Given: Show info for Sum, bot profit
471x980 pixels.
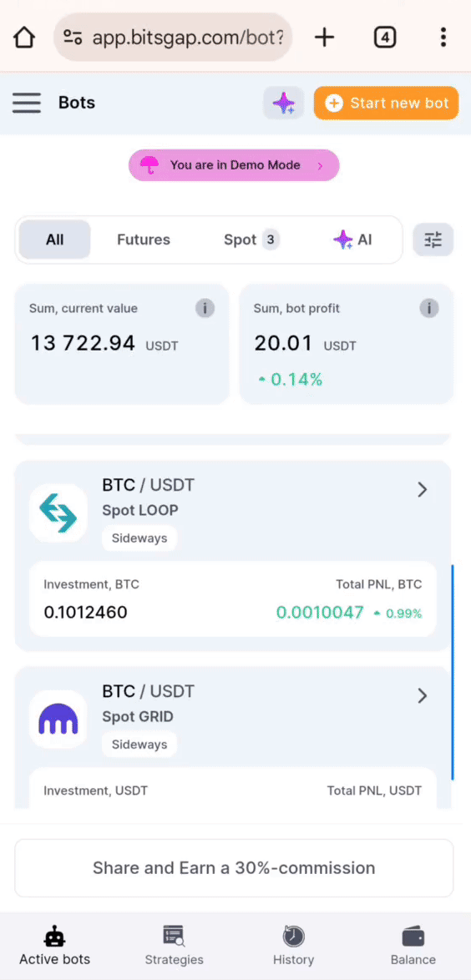Looking at the screenshot, I should click(x=429, y=308).
